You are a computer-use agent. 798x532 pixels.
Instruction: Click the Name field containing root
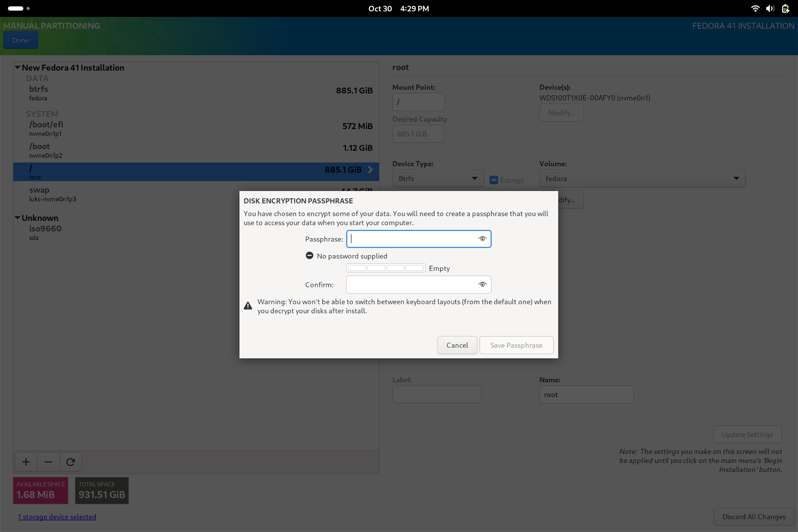click(x=586, y=395)
